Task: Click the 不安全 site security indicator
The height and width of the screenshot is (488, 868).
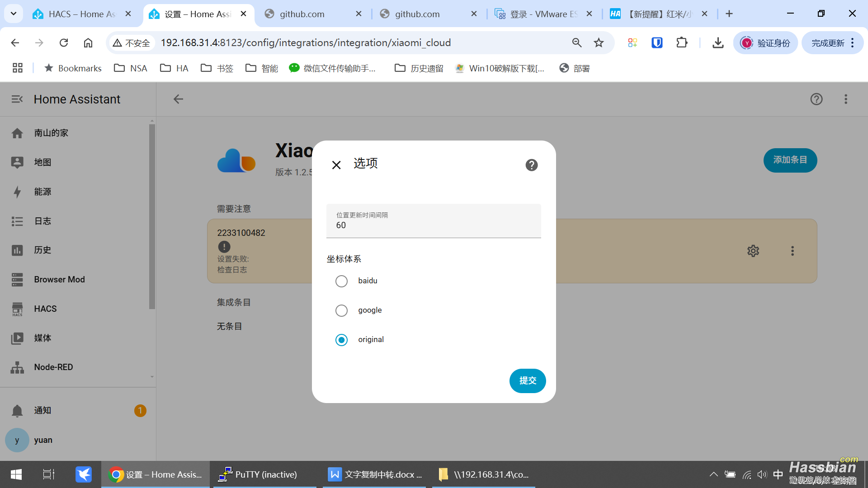Action: pyautogui.click(x=132, y=42)
